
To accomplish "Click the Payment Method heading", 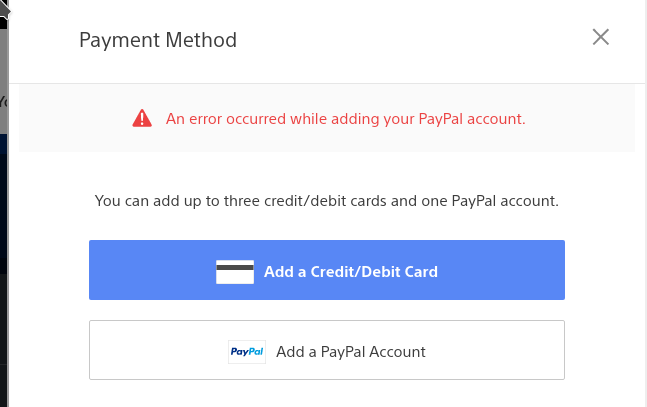I will [x=158, y=41].
